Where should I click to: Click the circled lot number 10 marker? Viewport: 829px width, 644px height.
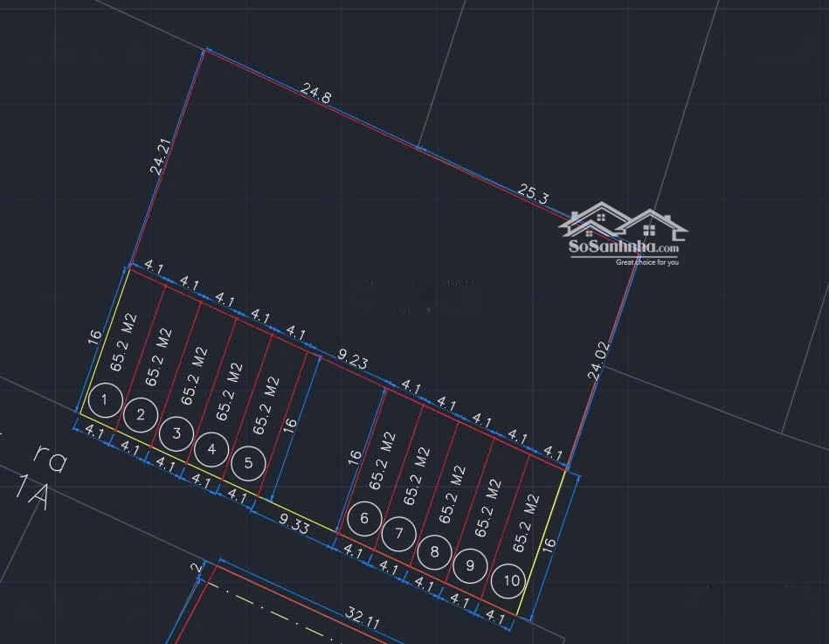click(x=399, y=534)
